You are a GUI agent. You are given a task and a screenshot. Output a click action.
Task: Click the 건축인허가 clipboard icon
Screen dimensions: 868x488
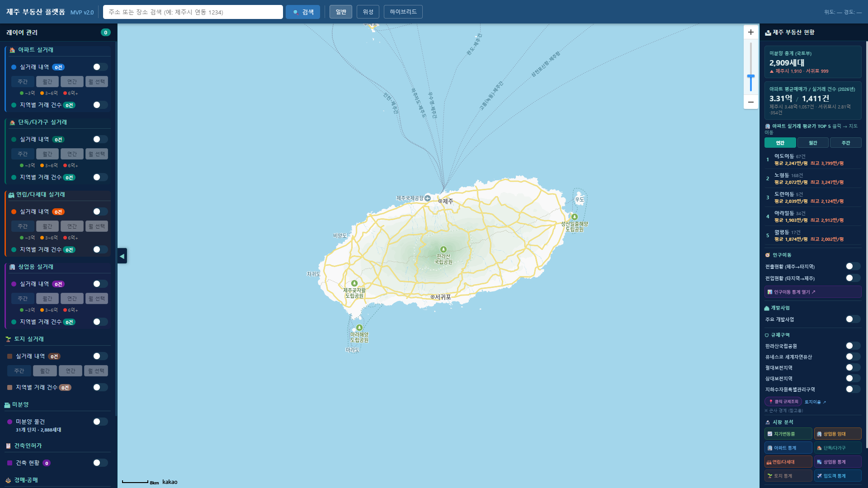pyautogui.click(x=8, y=446)
